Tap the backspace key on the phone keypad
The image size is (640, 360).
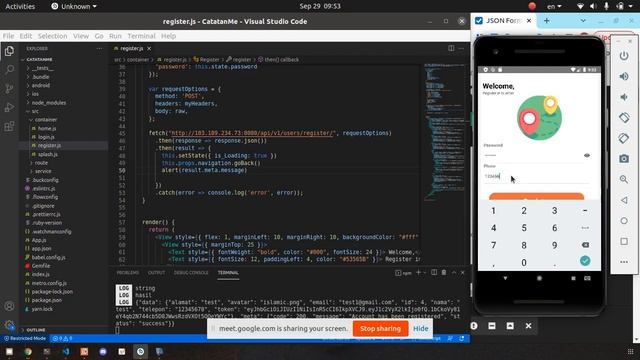click(585, 245)
